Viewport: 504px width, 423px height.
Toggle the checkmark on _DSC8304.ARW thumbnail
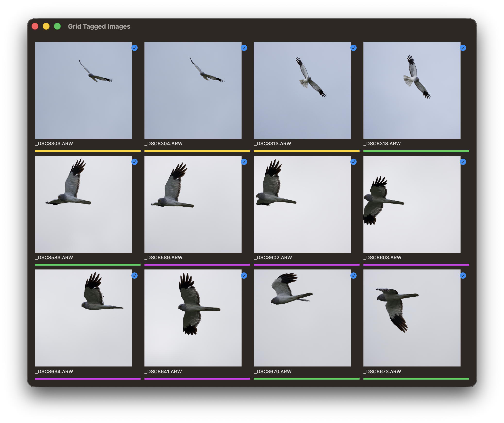tap(244, 48)
